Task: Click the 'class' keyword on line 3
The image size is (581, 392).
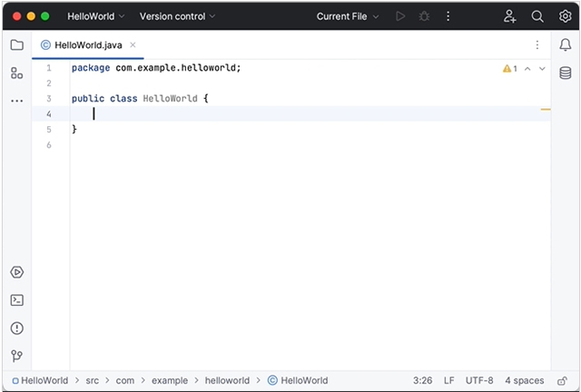Action: coord(123,99)
